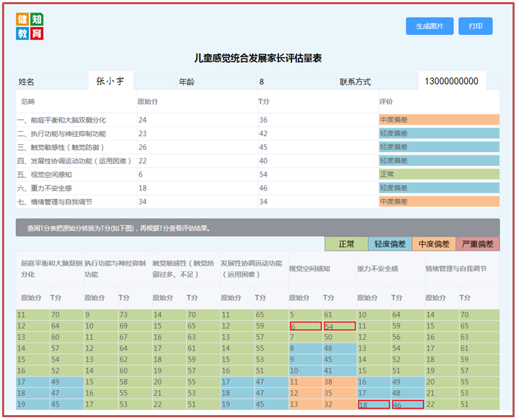Click lookup header 前庭平衡和大脑双侧分化
Viewport: 516px width, 420px height.
coord(51,269)
